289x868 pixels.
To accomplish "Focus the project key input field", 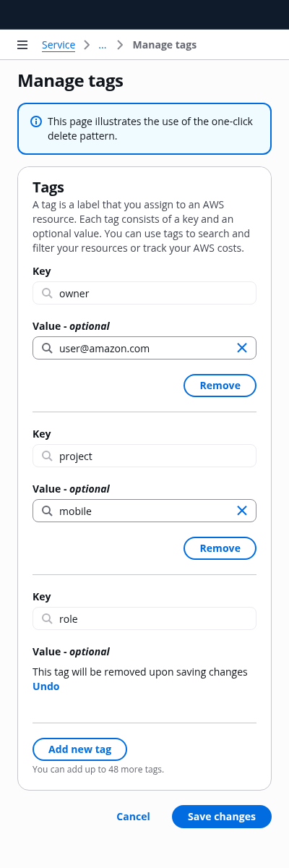I will (144, 456).
